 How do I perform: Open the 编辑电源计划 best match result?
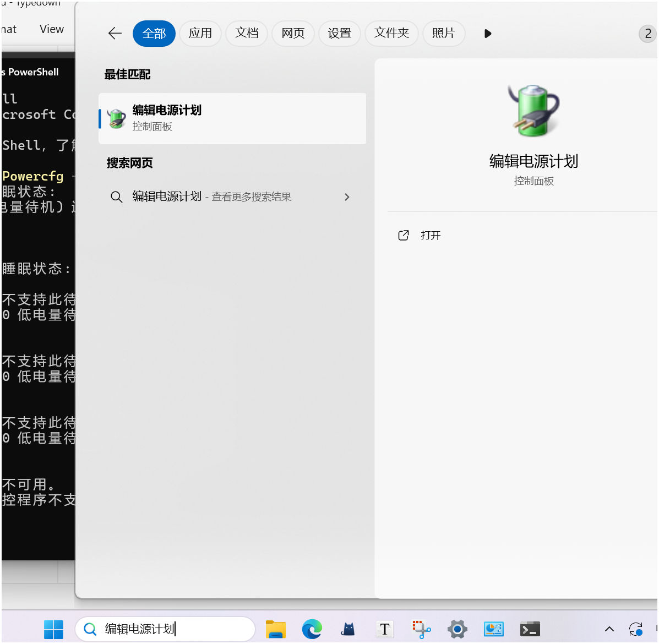tap(232, 118)
